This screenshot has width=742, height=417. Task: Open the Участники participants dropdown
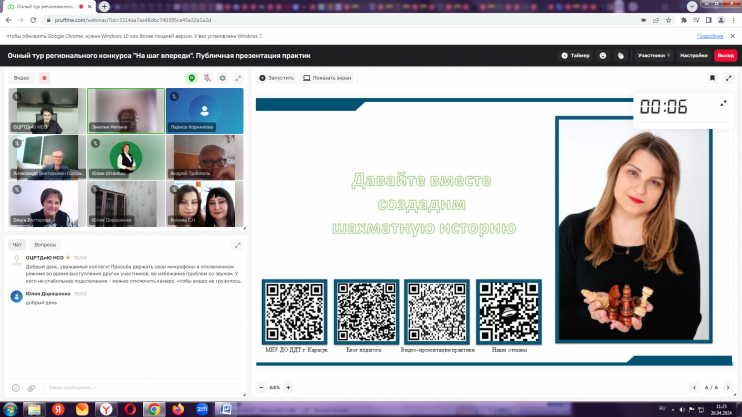(654, 55)
